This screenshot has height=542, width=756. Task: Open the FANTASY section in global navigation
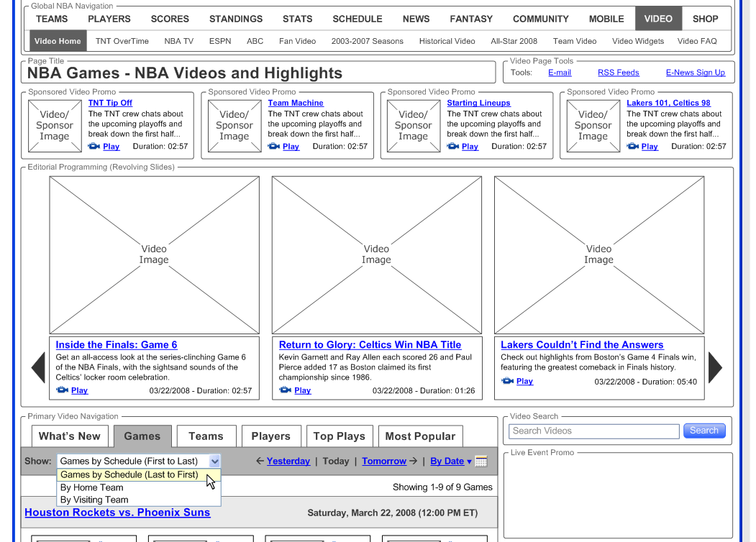point(470,19)
